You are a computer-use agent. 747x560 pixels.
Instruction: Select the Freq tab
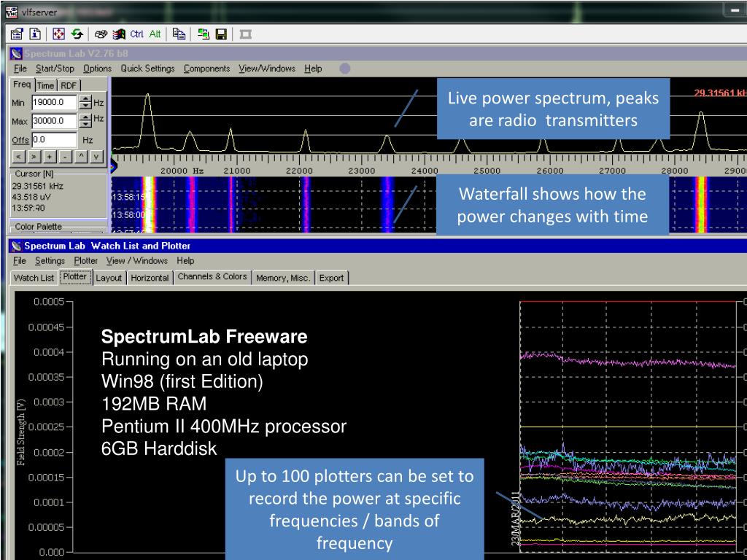tap(22, 85)
